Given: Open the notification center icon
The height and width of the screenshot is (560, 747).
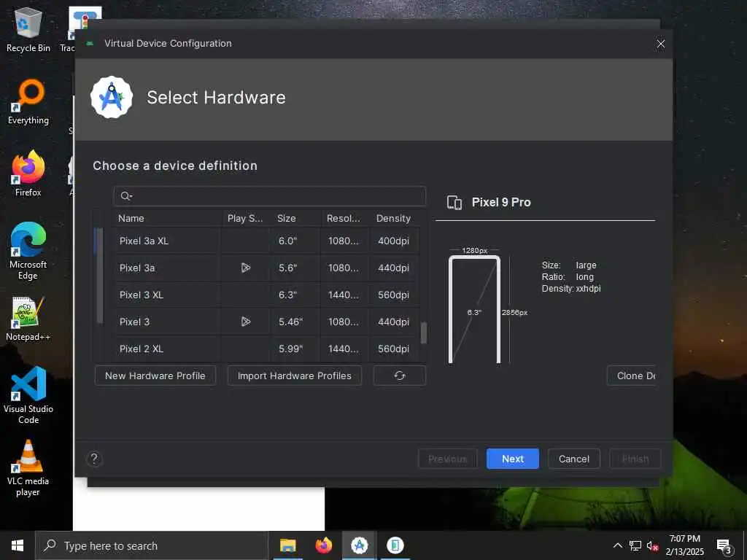Looking at the screenshot, I should pos(724,546).
